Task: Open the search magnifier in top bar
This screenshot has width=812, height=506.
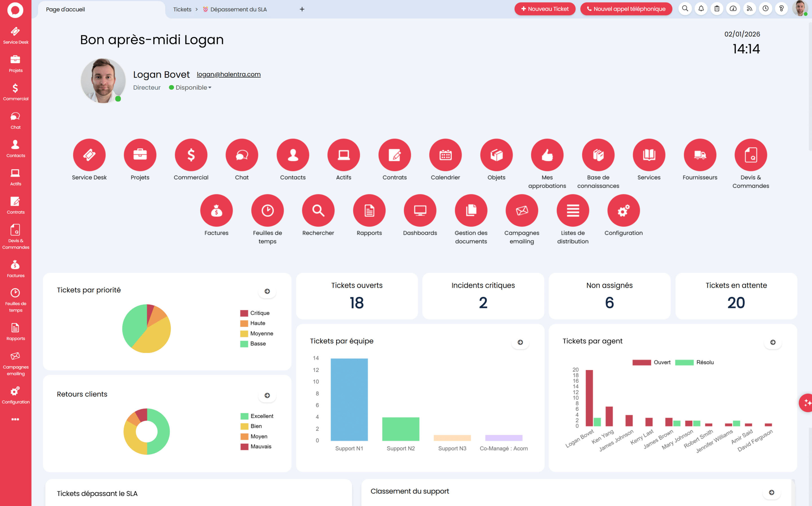Action: coord(685,9)
